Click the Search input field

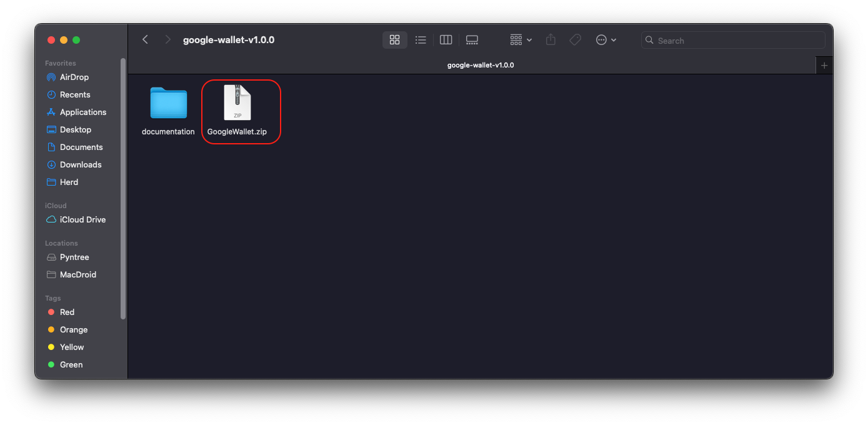coord(737,41)
